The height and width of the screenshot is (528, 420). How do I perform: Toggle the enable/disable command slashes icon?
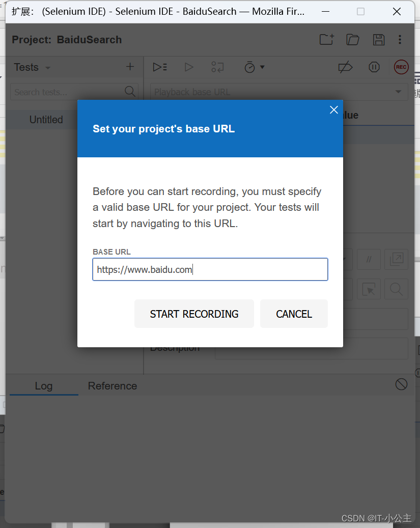pos(369,259)
